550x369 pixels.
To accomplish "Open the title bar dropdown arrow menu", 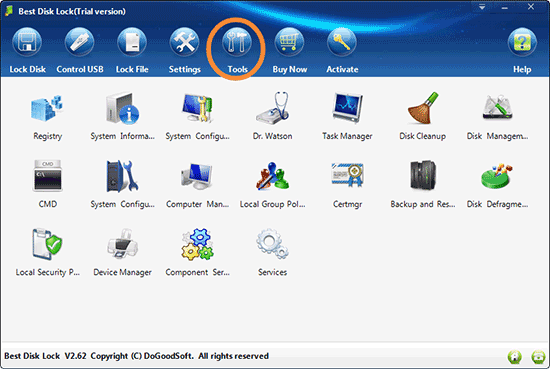I will click(x=482, y=7).
